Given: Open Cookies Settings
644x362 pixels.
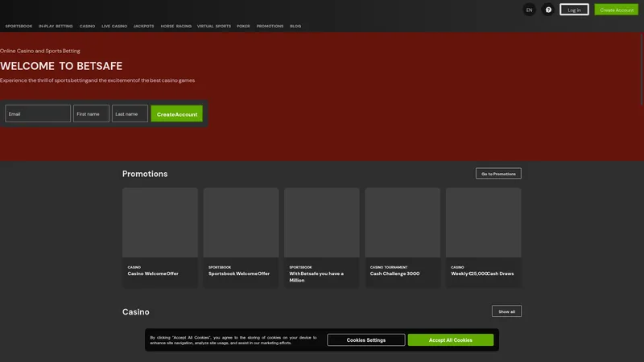Looking at the screenshot, I should tap(366, 339).
